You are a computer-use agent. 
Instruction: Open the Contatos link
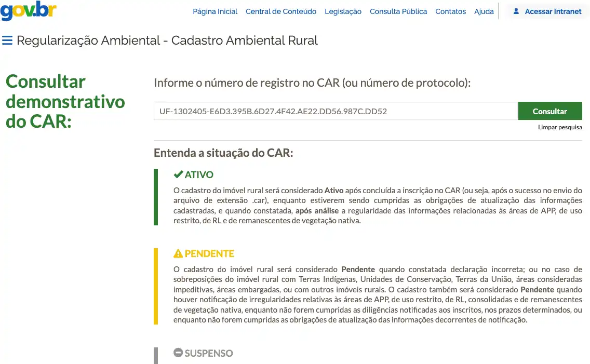point(450,11)
